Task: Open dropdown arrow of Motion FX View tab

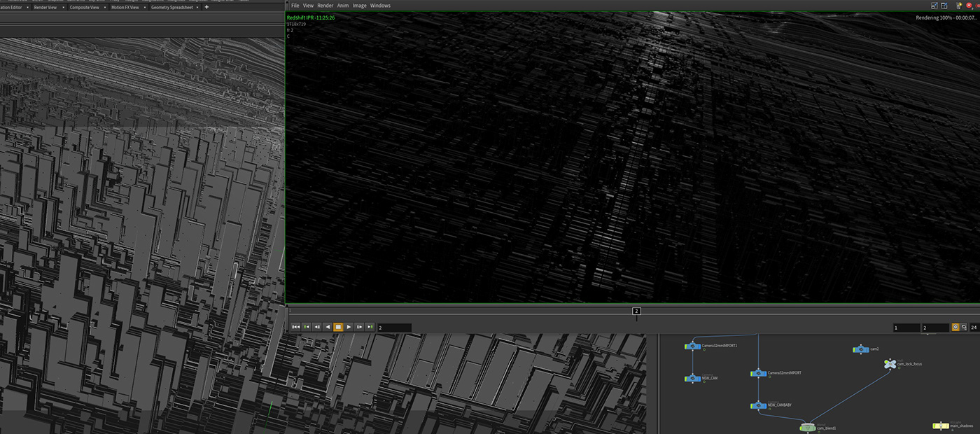Action: pos(145,7)
